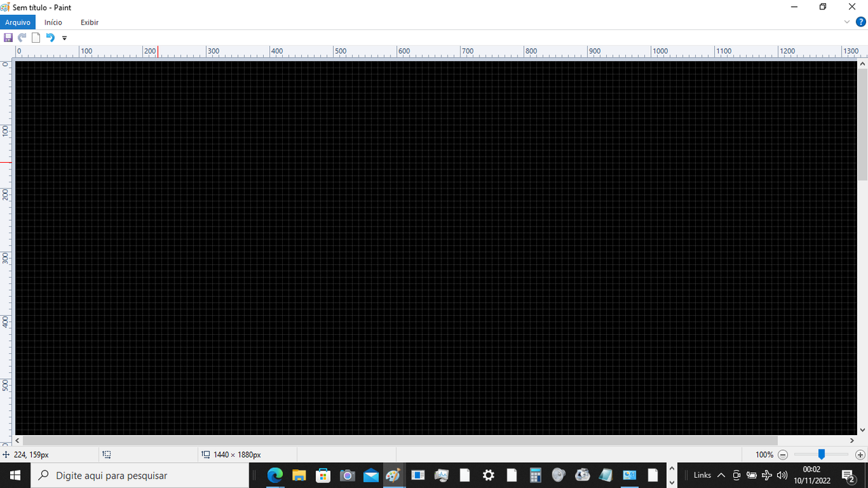
Task: Click the zoom out minus icon
Action: tap(782, 455)
